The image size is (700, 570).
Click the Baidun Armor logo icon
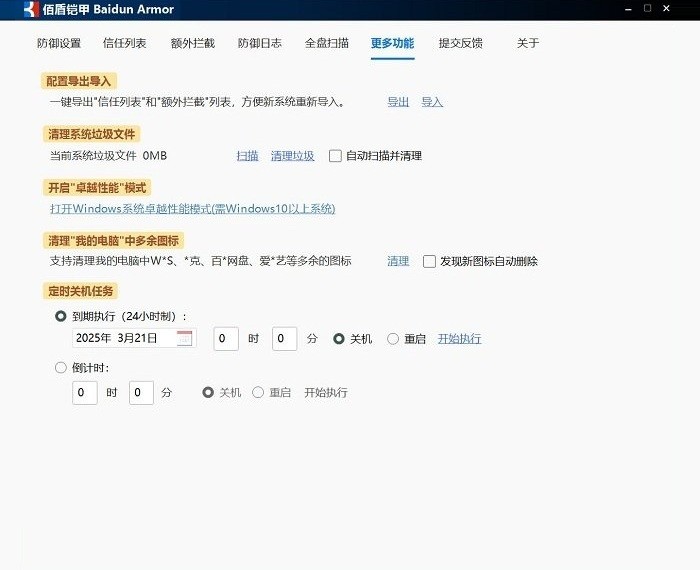point(31,10)
